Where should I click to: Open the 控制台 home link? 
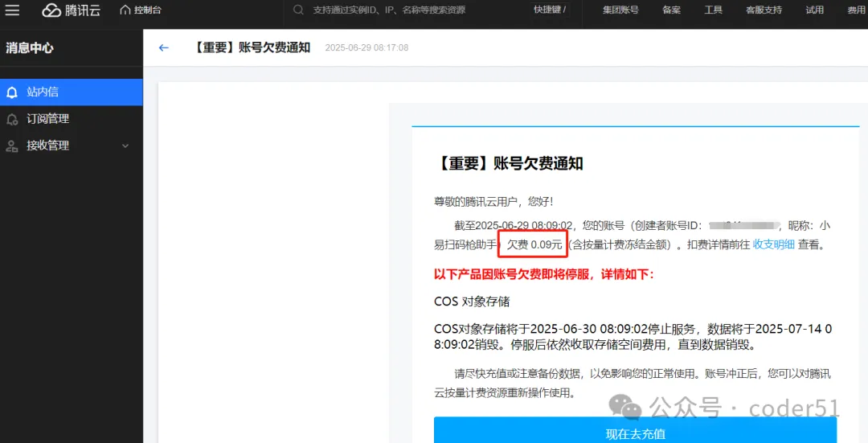tap(141, 10)
